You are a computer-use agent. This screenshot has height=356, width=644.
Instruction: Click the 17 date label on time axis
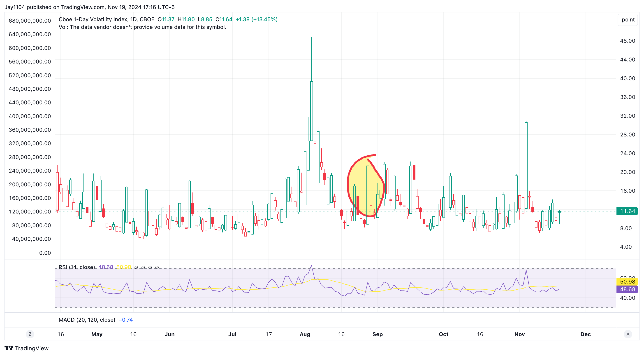pyautogui.click(x=269, y=334)
